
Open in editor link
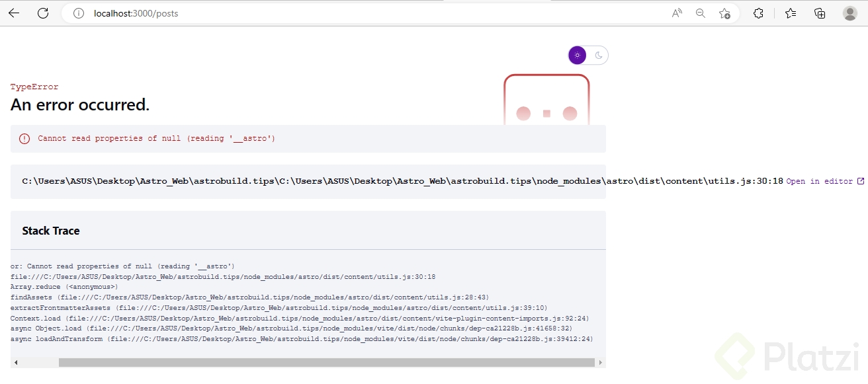click(x=819, y=181)
